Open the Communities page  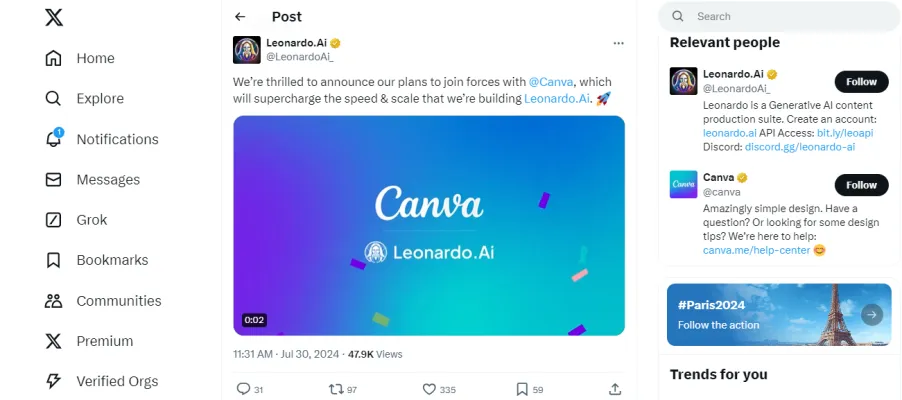point(54,301)
